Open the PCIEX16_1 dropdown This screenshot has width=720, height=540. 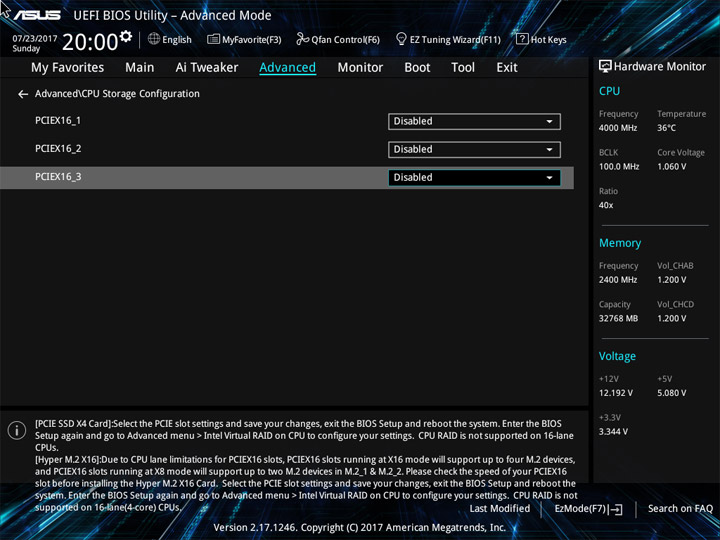tap(474, 122)
